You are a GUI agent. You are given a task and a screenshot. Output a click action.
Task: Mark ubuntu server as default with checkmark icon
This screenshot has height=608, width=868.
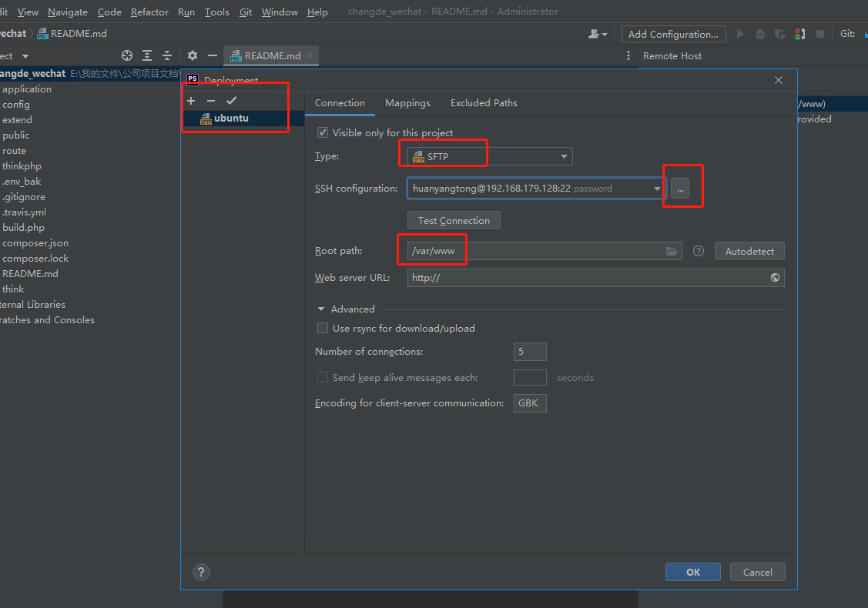point(231,101)
